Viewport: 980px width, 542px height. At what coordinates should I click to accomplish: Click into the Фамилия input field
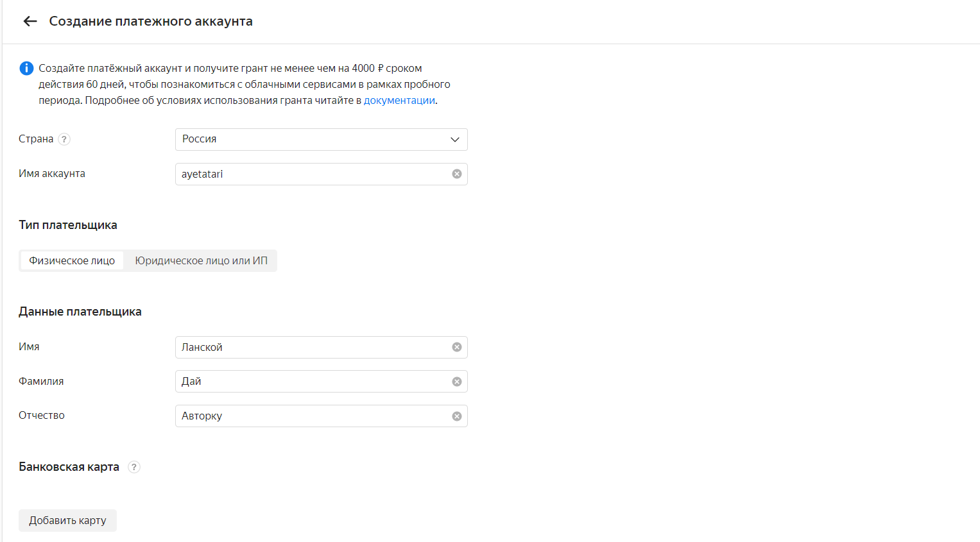click(x=311, y=382)
